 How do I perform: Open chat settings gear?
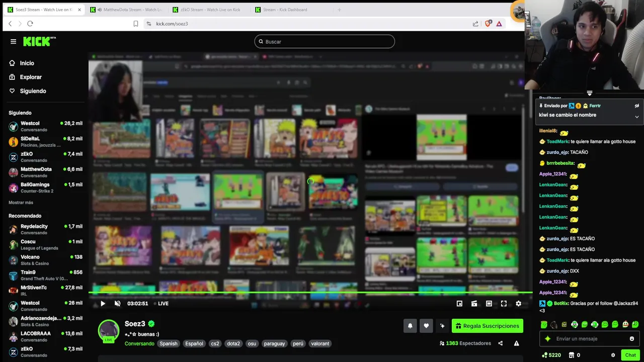point(613,355)
